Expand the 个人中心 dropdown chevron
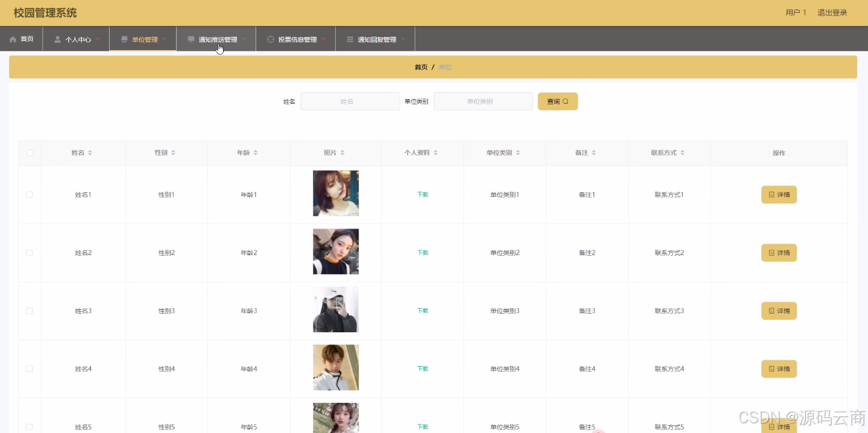868x433 pixels. (x=98, y=39)
